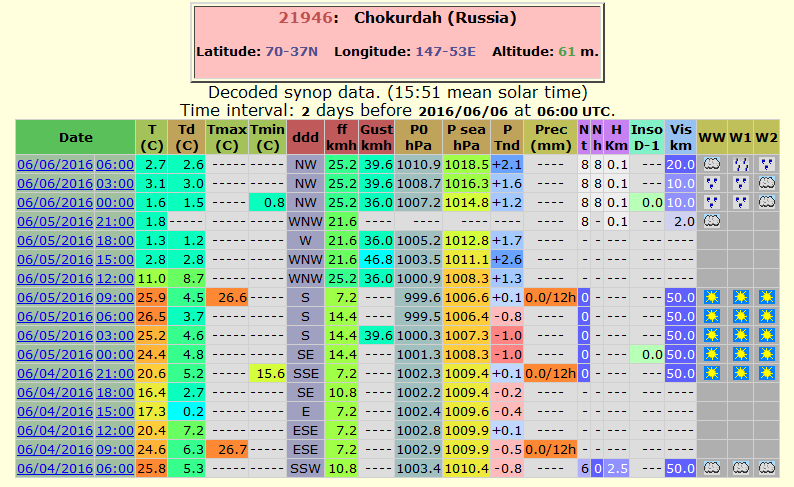Click the Date column header
Viewport: 794px width, 487px height.
pos(75,137)
